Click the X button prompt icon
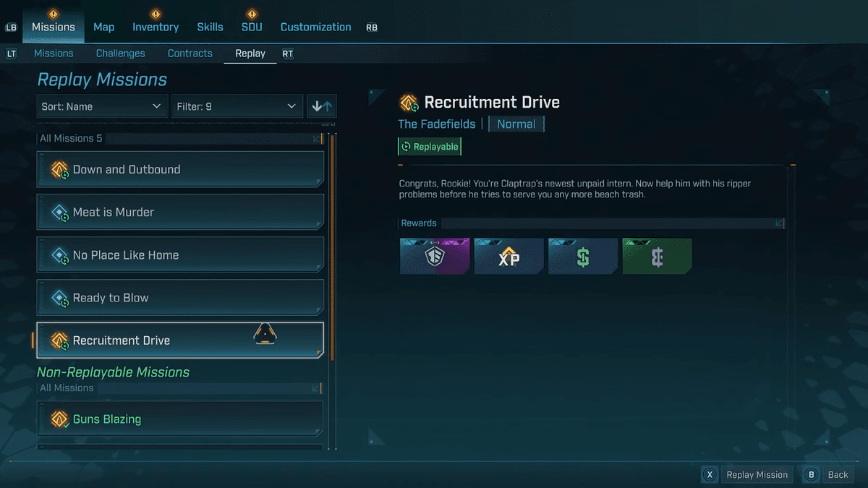Image resolution: width=868 pixels, height=488 pixels. pos(710,475)
